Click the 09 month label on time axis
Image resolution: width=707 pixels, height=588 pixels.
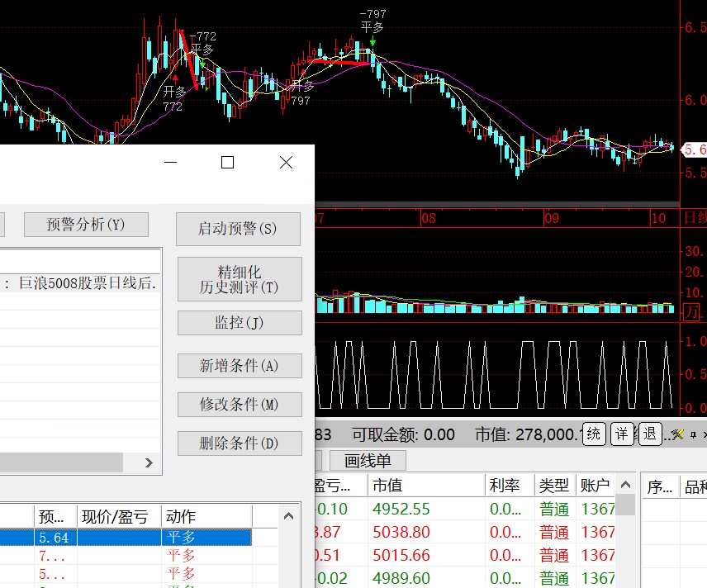(552, 219)
